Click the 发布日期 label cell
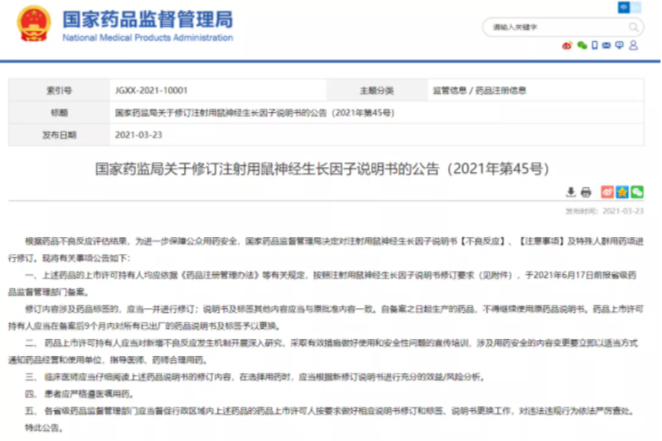Screen dimensions: 662x441 [x=59, y=135]
